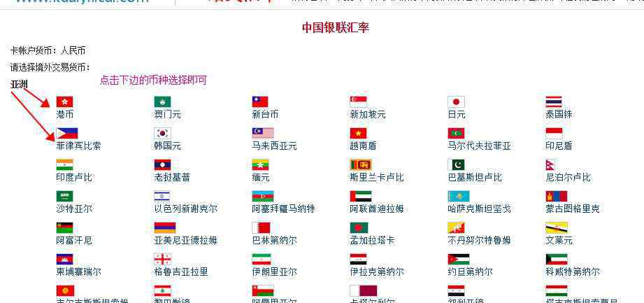Select the Vietnam flag icon
Image resolution: width=644 pixels, height=303 pixels.
point(358,134)
